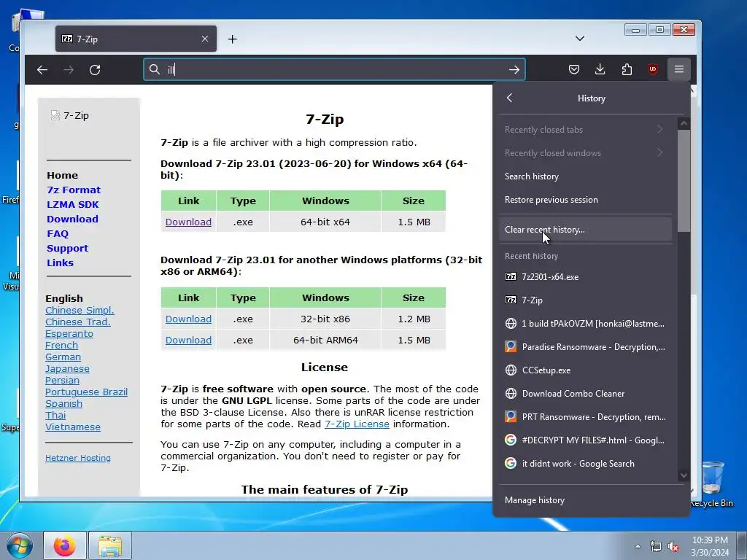Open the uBlock Origin shield icon

653,69
